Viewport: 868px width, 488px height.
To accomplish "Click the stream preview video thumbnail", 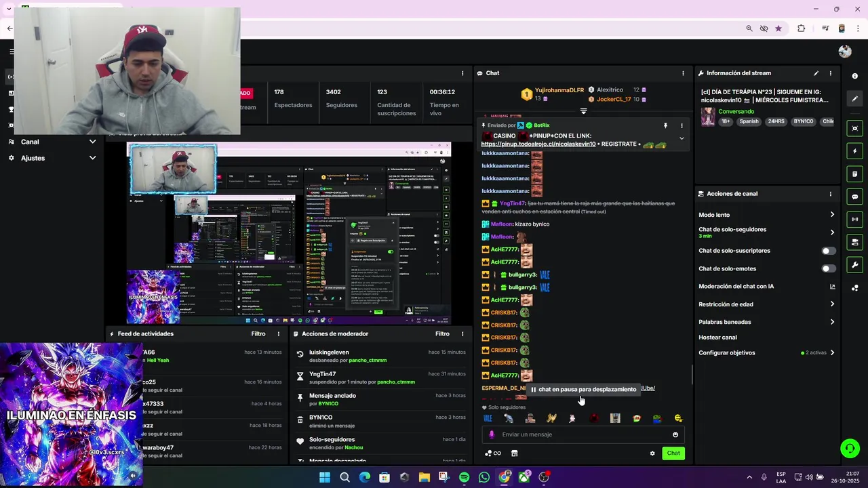I will pyautogui.click(x=289, y=234).
